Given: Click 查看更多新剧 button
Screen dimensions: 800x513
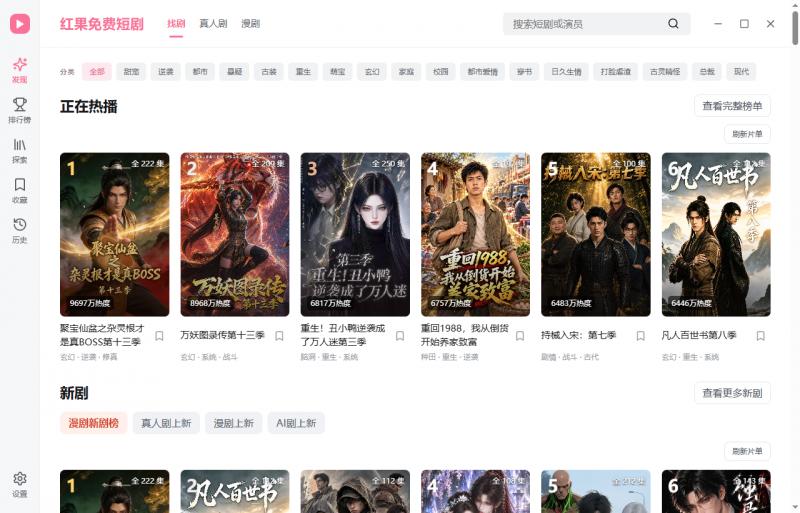Looking at the screenshot, I should [732, 393].
